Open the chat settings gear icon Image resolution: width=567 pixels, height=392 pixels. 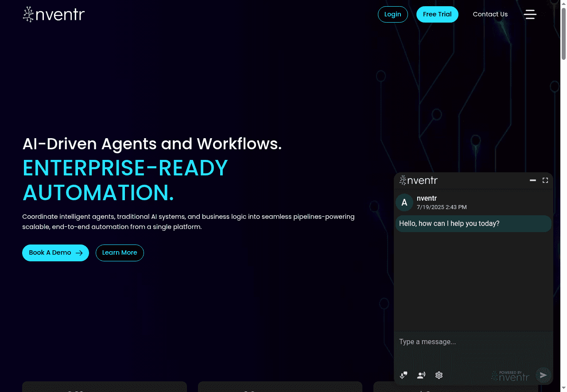pyautogui.click(x=439, y=375)
